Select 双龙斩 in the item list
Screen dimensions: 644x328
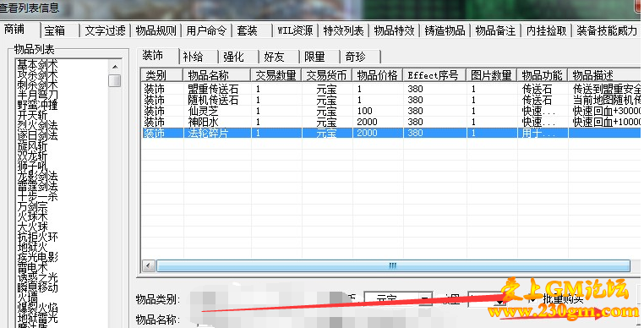[32, 156]
